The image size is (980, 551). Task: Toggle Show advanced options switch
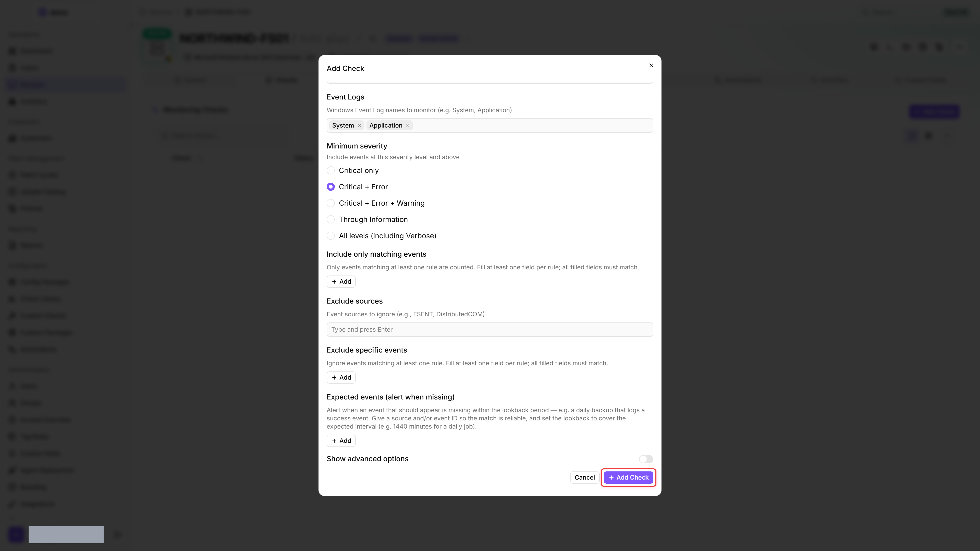pos(646,459)
